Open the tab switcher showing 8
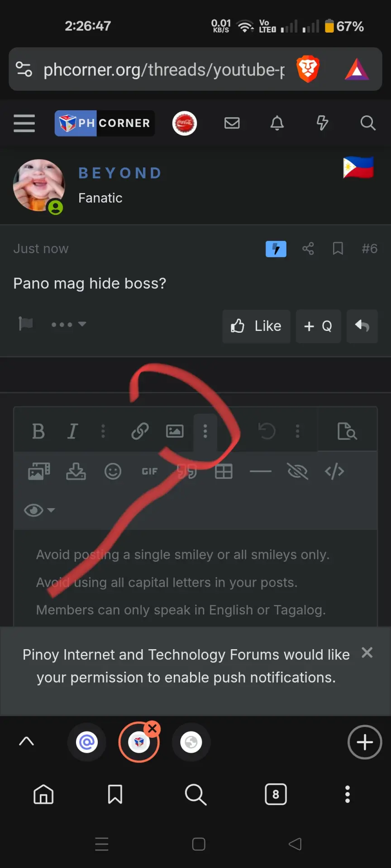This screenshot has height=868, width=391. click(x=276, y=794)
